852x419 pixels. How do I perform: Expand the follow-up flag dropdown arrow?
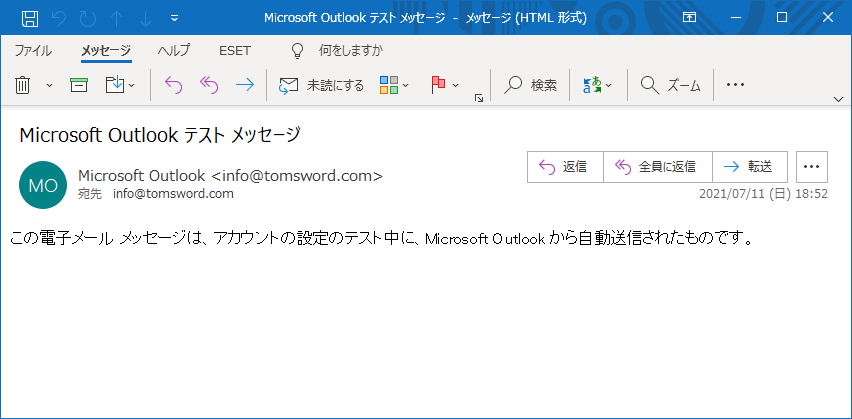(455, 85)
